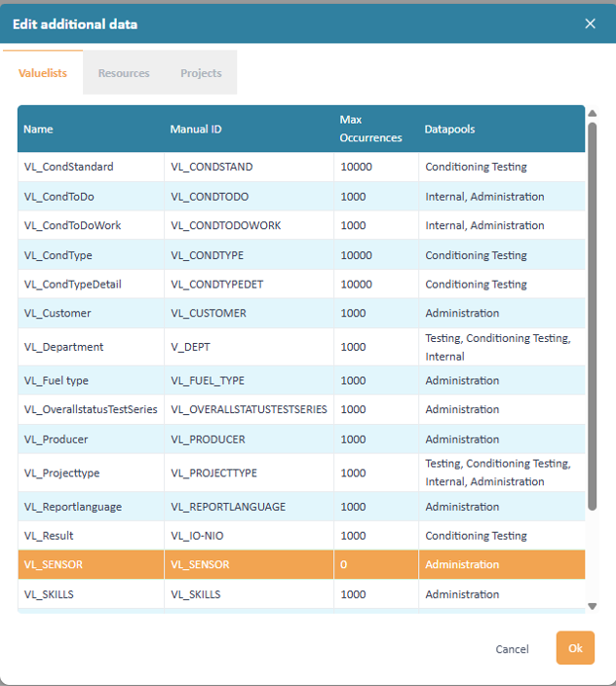Image resolution: width=616 pixels, height=686 pixels.
Task: Click datapools cell of VL_Department row
Action: (502, 347)
